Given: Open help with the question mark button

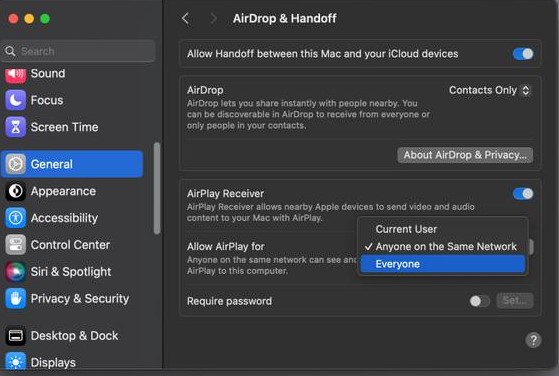Looking at the screenshot, I should pyautogui.click(x=533, y=340).
